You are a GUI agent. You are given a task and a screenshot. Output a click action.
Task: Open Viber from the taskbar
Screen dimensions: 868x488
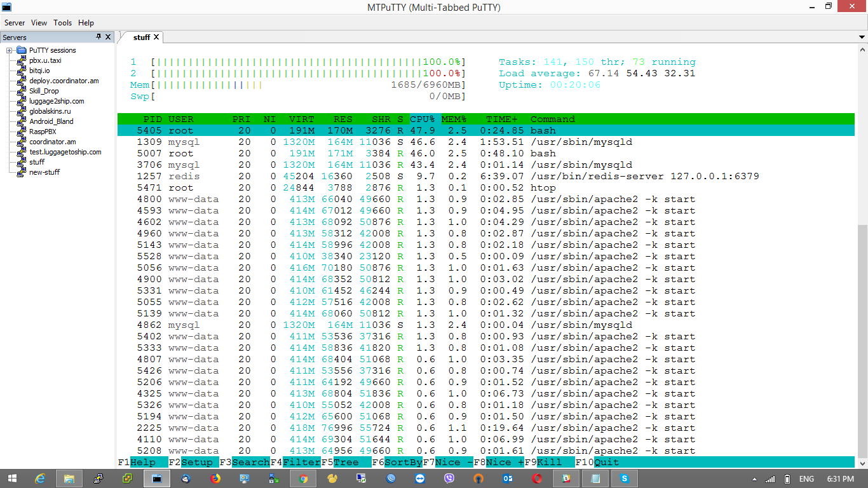449,478
